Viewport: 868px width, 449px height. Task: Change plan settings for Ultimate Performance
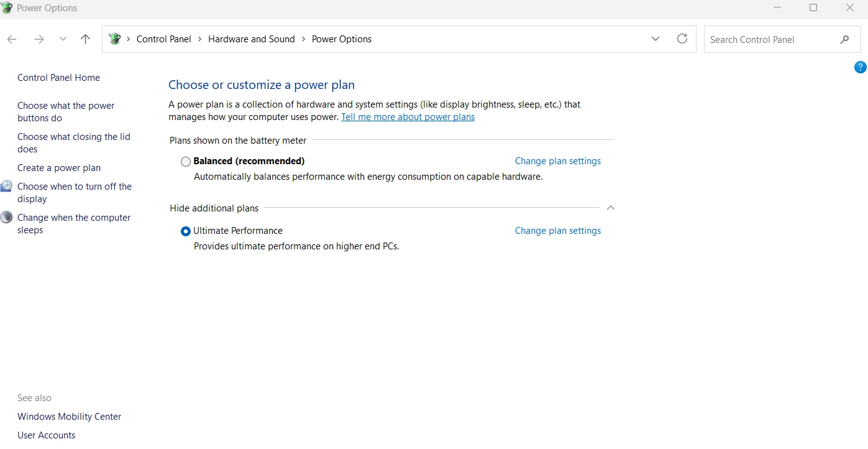558,231
